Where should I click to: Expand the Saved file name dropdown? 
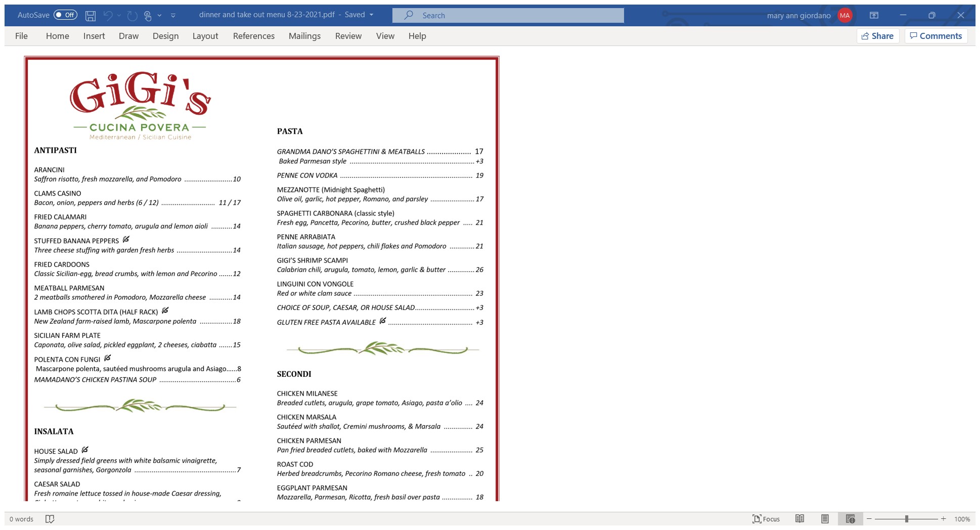[x=372, y=15]
